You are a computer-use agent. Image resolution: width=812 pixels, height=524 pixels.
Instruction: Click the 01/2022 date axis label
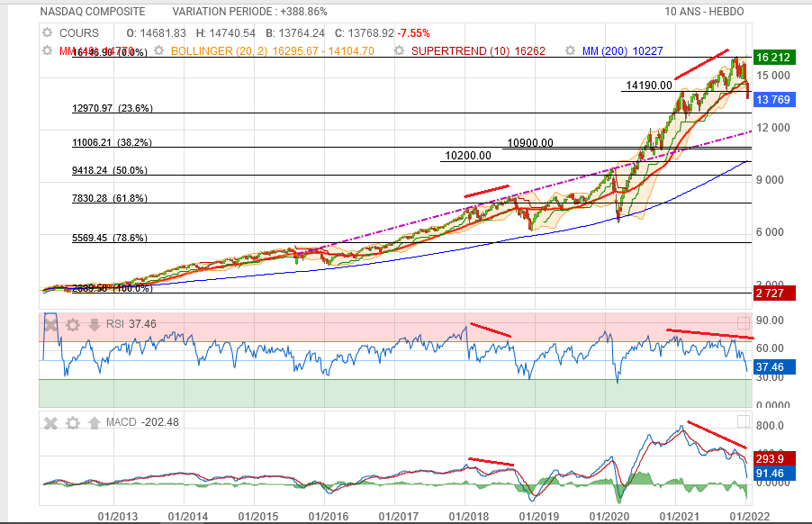749,516
